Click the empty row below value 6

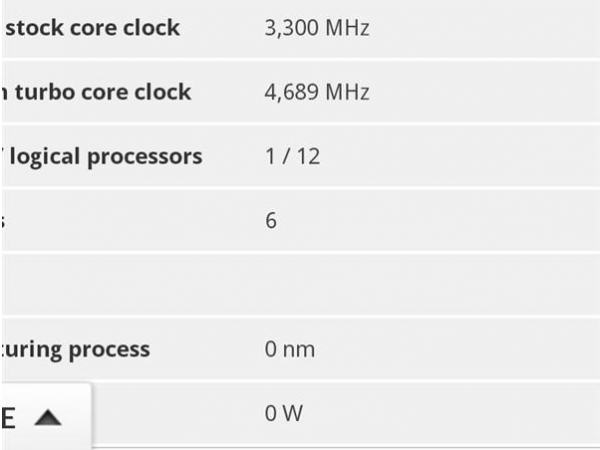pos(301,285)
